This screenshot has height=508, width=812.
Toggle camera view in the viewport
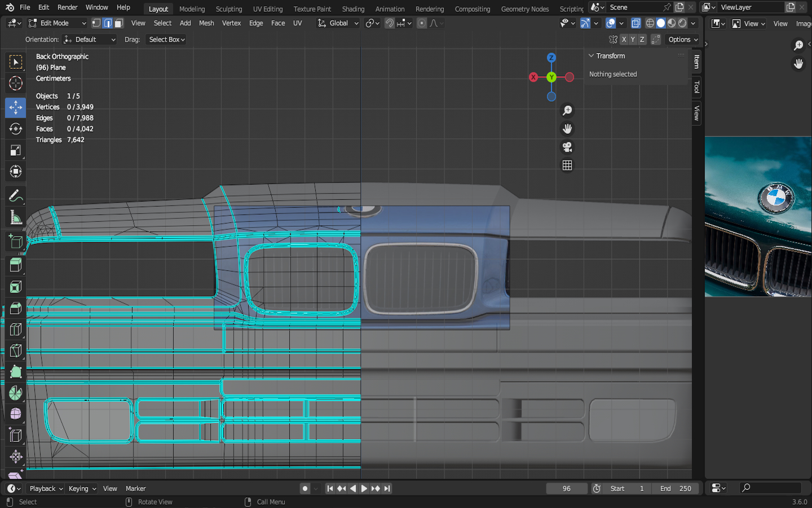click(567, 147)
